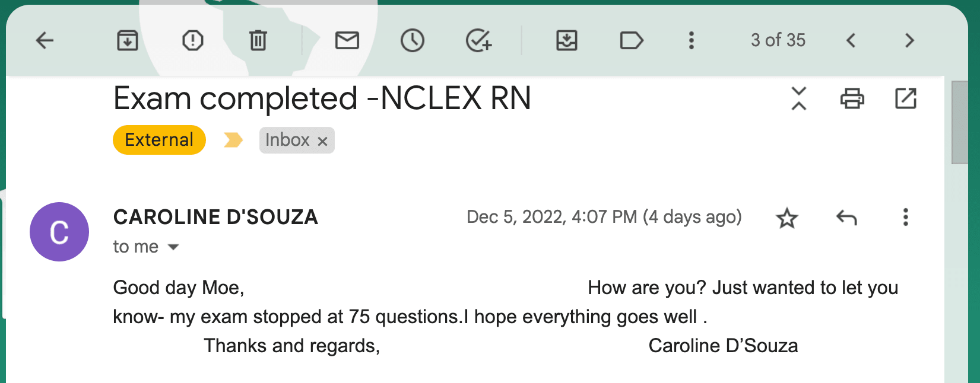
Task: Snooze this email with clock icon
Action: [412, 40]
